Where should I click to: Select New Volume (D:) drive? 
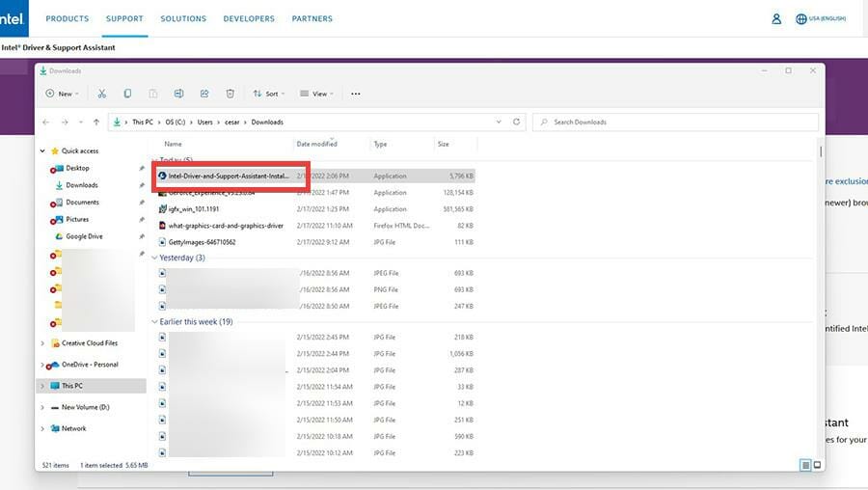pyautogui.click(x=85, y=407)
